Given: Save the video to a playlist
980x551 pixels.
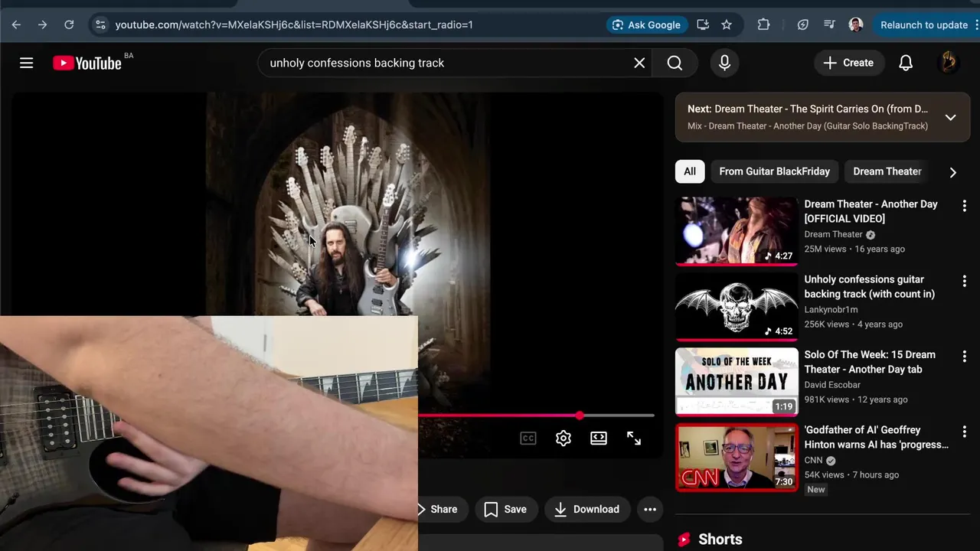Looking at the screenshot, I should coord(505,509).
